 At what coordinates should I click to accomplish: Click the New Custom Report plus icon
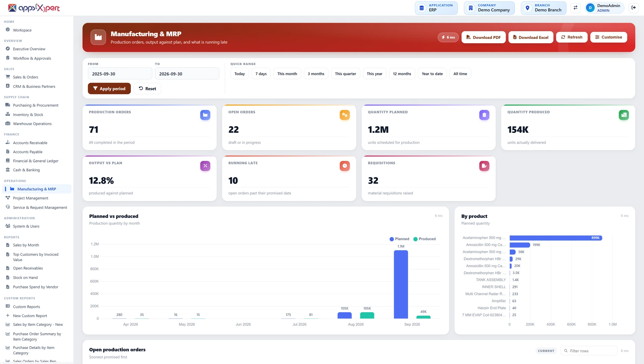coord(8,316)
